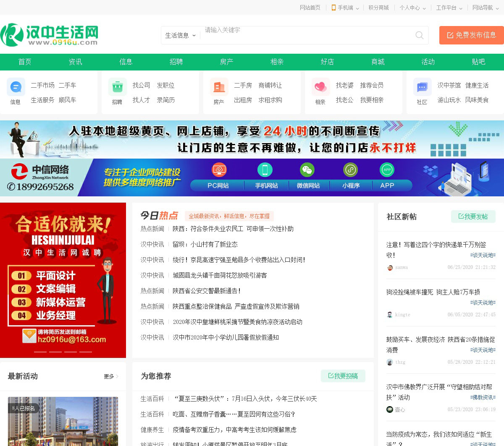Click the 汉中生活网 site logo

coord(50,35)
